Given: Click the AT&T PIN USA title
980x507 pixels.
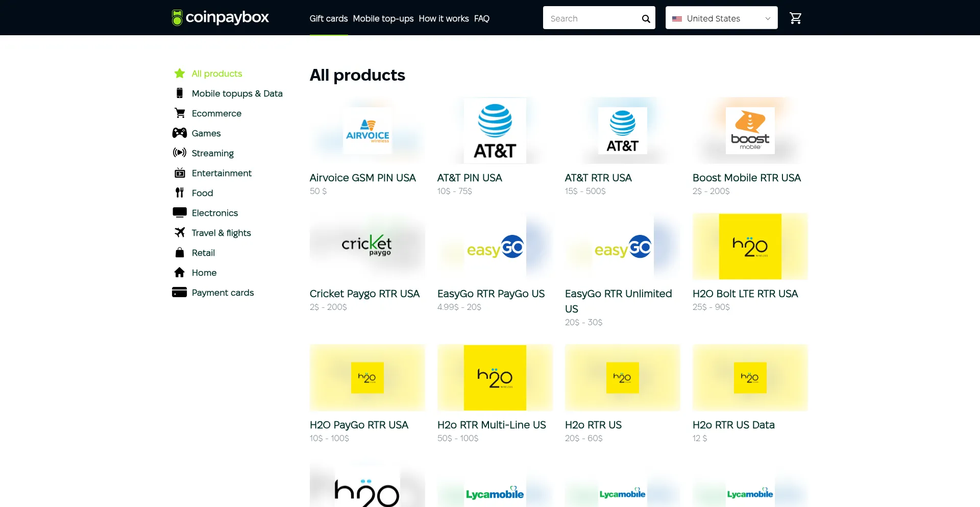Looking at the screenshot, I should tap(470, 178).
